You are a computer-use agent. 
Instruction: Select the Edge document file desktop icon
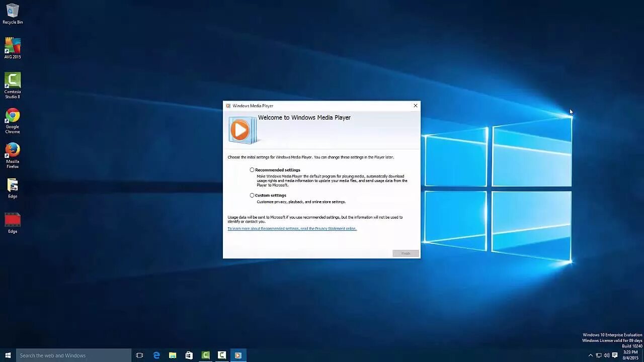tap(13, 189)
